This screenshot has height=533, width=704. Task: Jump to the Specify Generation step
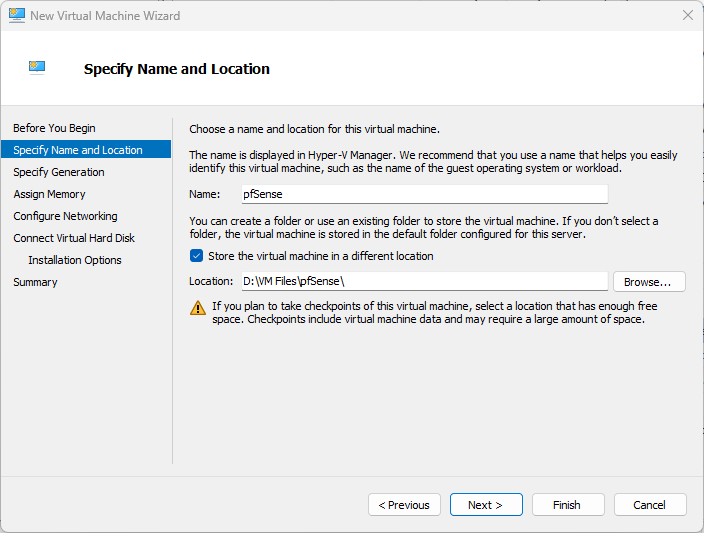(x=59, y=172)
